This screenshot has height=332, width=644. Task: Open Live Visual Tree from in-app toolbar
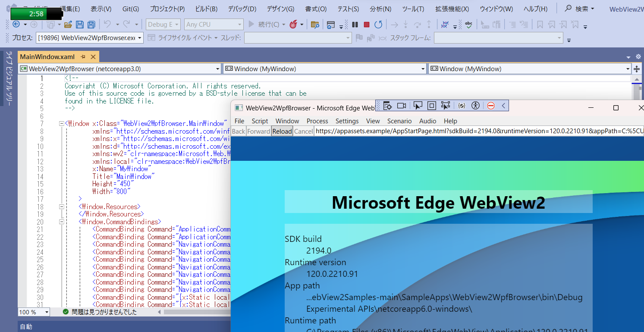pos(387,106)
